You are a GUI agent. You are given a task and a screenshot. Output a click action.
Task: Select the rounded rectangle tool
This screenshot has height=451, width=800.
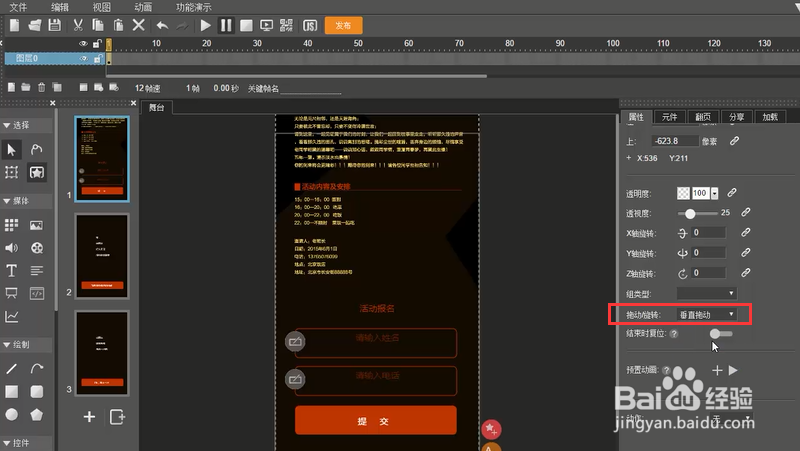click(x=37, y=391)
